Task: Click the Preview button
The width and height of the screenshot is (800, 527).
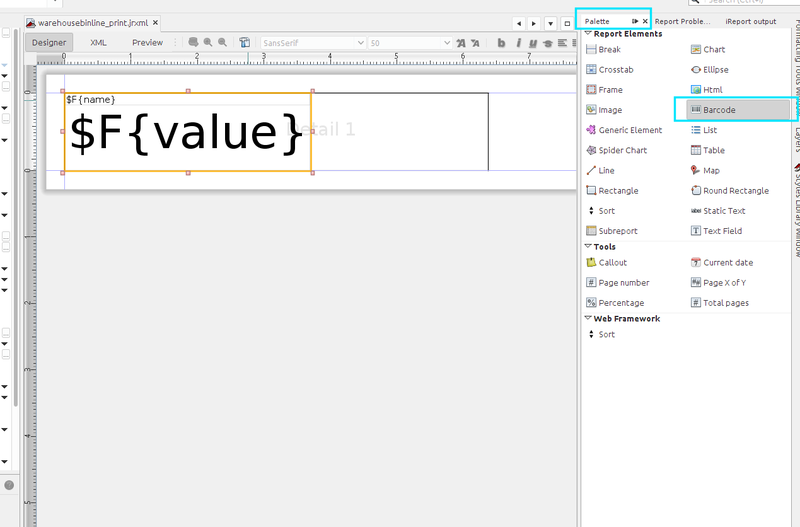Action: (147, 43)
